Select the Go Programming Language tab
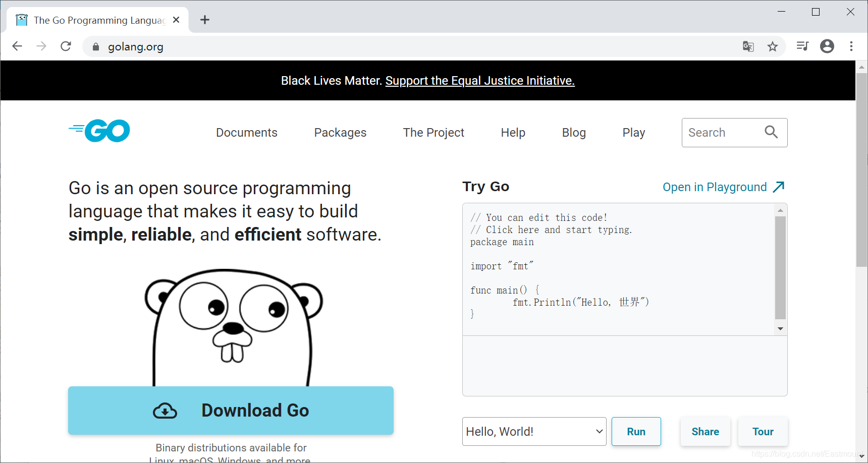Image resolution: width=868 pixels, height=463 pixels. 98,20
